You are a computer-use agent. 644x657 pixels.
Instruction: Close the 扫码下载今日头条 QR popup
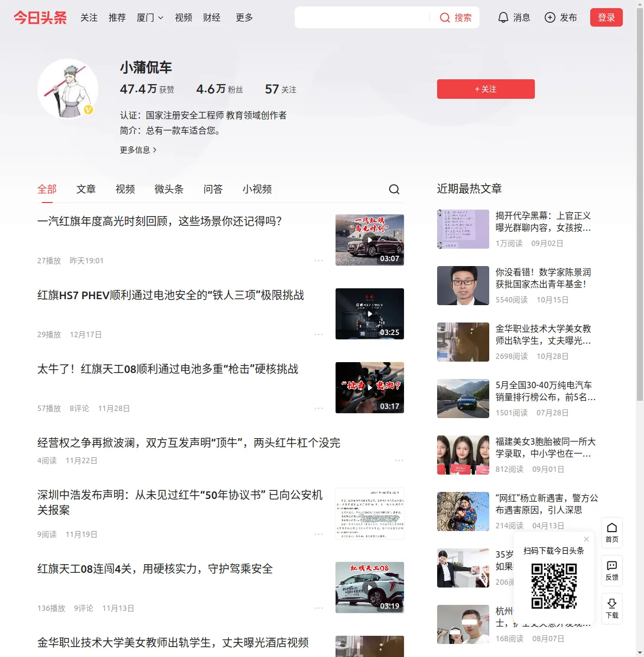point(586,539)
